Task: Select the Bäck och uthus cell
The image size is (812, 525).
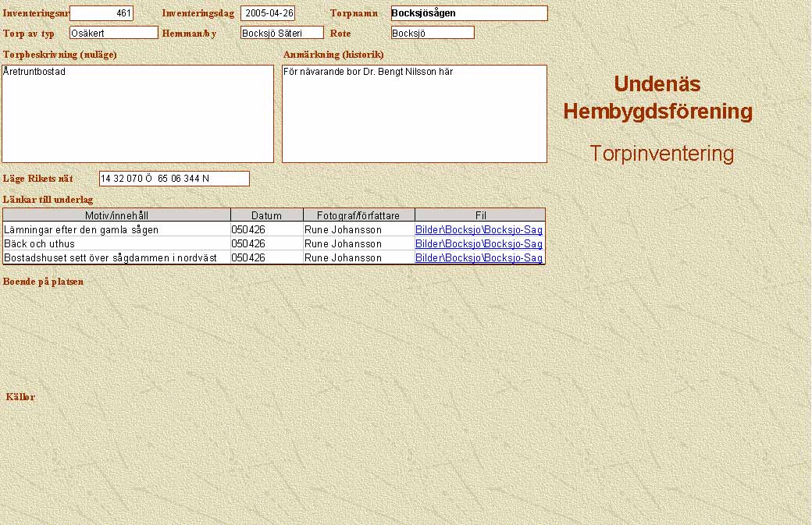Action: [x=40, y=244]
